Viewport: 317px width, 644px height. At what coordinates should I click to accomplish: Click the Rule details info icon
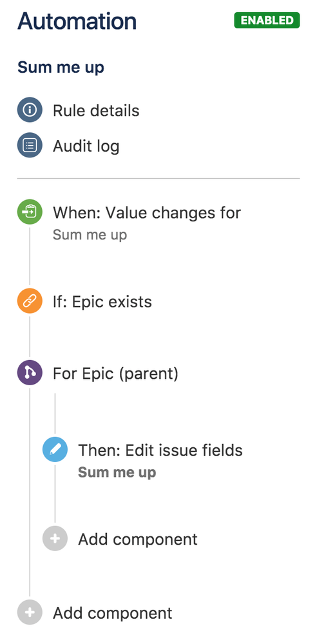[x=30, y=110]
